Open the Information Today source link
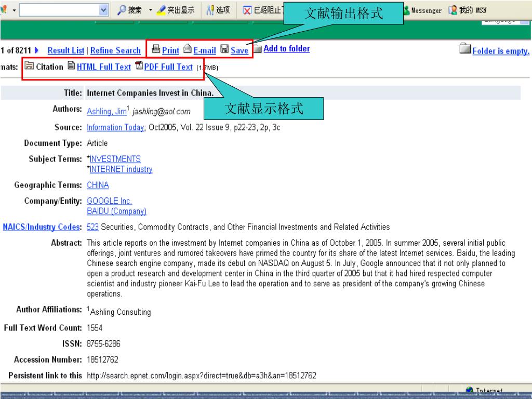 pos(115,127)
